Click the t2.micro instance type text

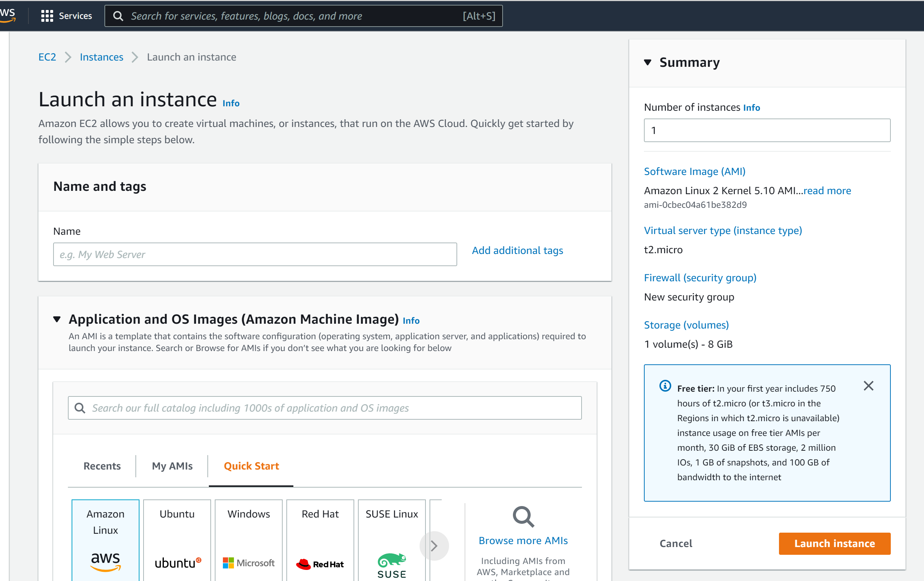[x=663, y=250]
